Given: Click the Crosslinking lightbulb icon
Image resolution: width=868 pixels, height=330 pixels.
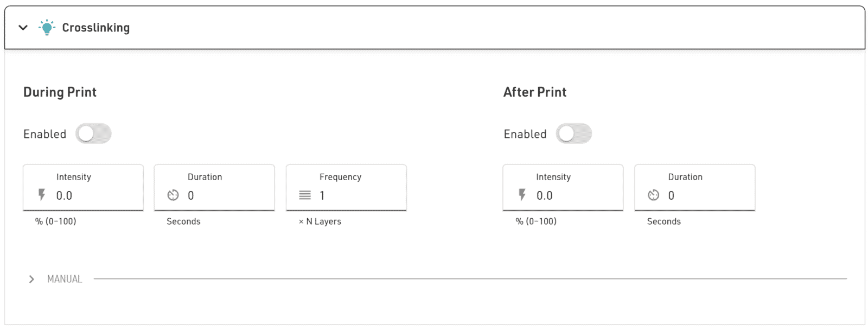Looking at the screenshot, I should point(47,27).
